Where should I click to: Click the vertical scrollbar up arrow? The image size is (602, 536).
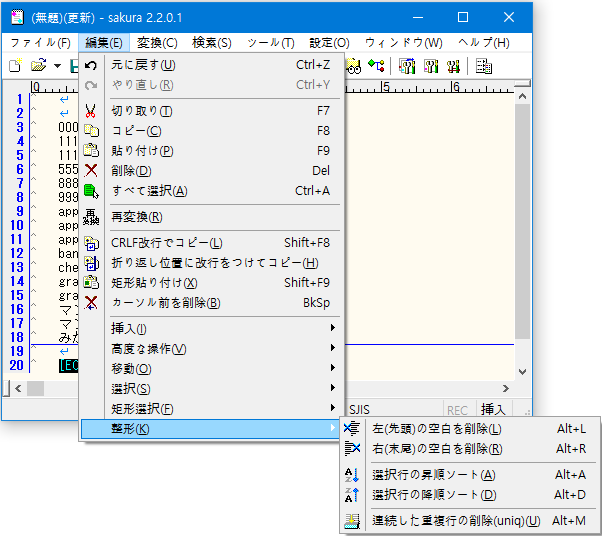pyautogui.click(x=522, y=96)
